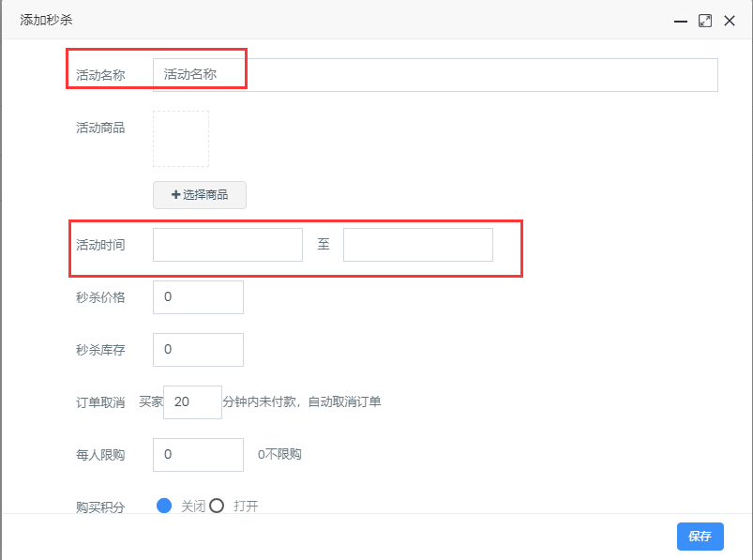Click the 订单取消 minutes field showing 20
Screen dimensions: 753x560
pyautogui.click(x=192, y=402)
